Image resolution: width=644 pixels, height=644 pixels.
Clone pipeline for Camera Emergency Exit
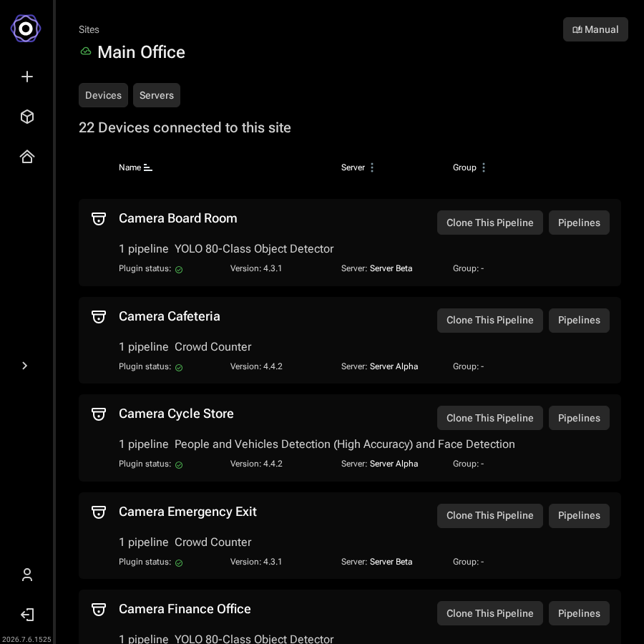489,516
